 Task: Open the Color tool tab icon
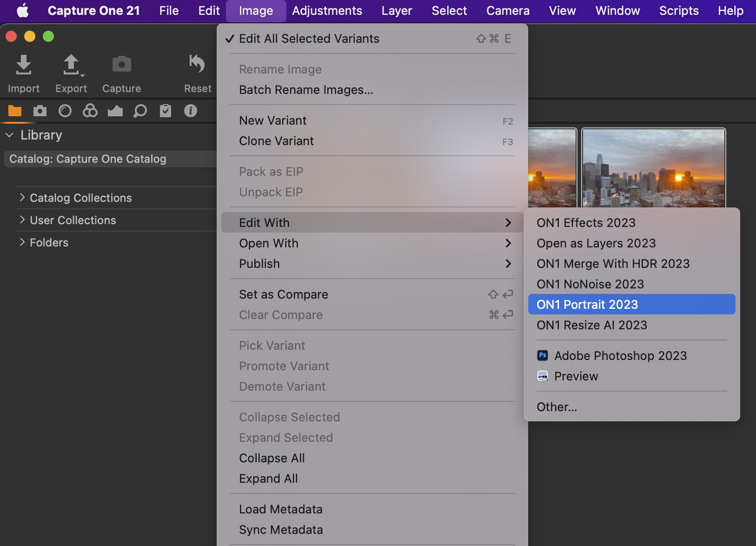tap(90, 111)
